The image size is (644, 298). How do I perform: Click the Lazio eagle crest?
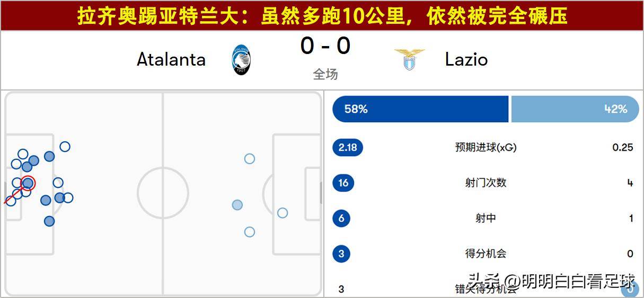click(x=409, y=59)
